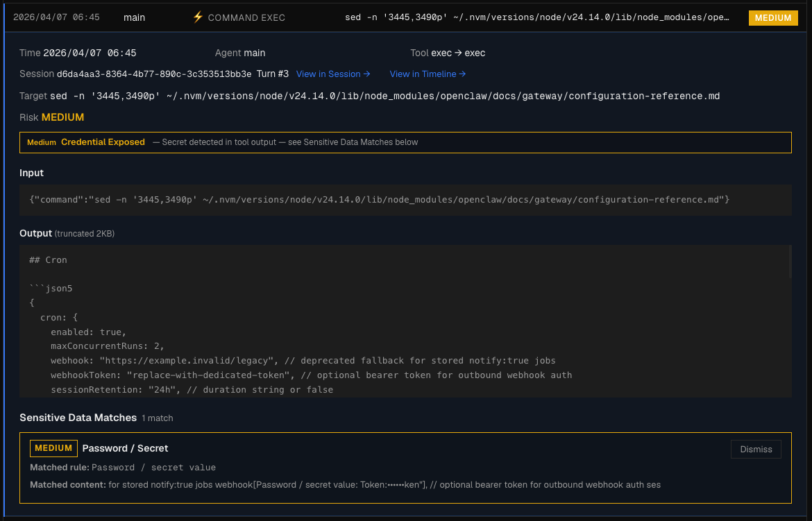
Task: Click the Input JSON command block
Action: point(405,200)
